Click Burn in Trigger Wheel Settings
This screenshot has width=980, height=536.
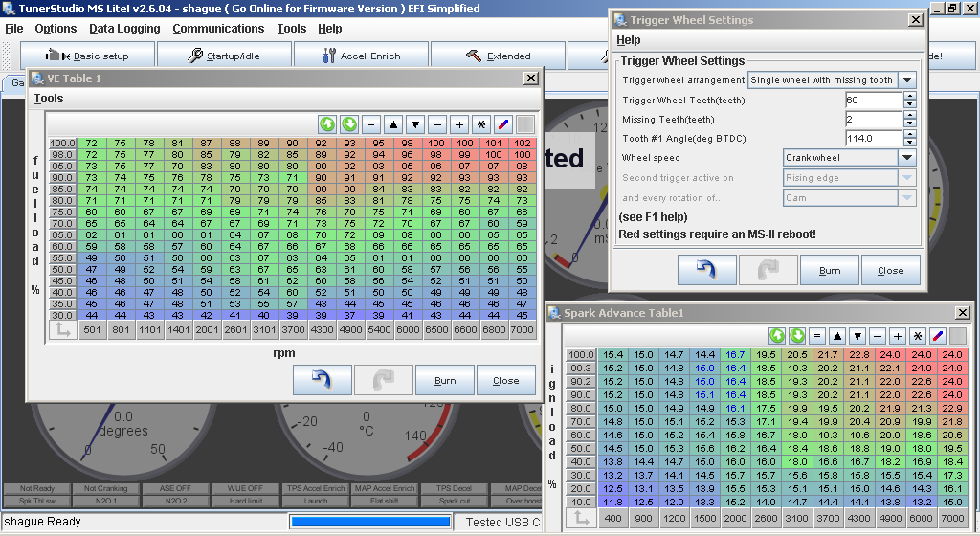(x=830, y=270)
